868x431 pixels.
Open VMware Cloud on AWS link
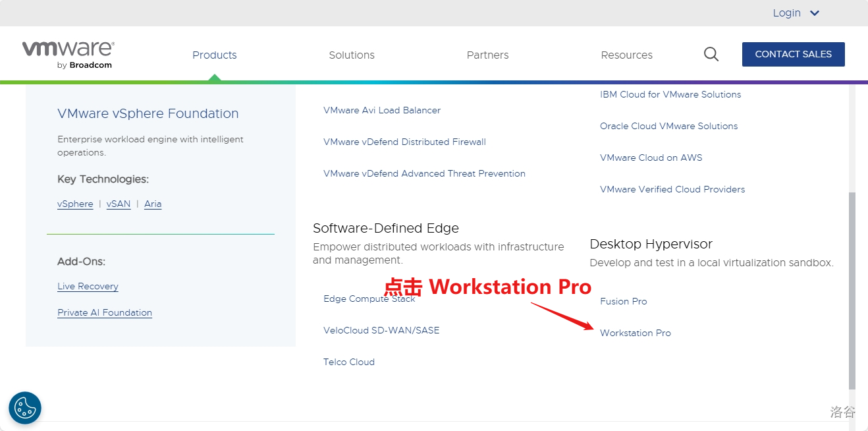651,158
